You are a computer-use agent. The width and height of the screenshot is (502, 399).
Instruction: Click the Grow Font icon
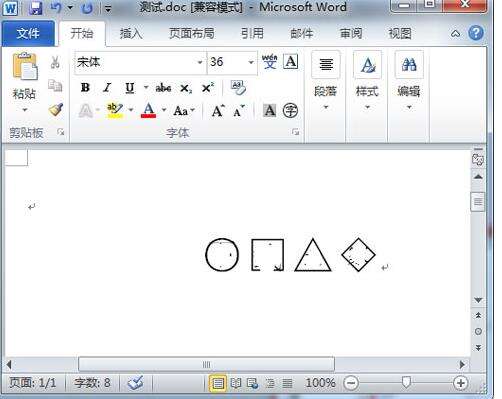(x=218, y=111)
